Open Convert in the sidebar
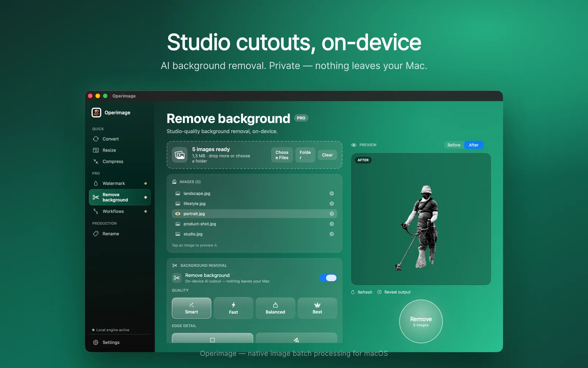The width and height of the screenshot is (588, 368). click(119, 139)
